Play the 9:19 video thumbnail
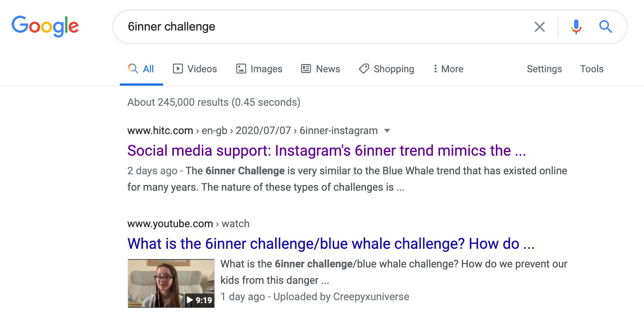Screen dimensions: 644x327 171,283
